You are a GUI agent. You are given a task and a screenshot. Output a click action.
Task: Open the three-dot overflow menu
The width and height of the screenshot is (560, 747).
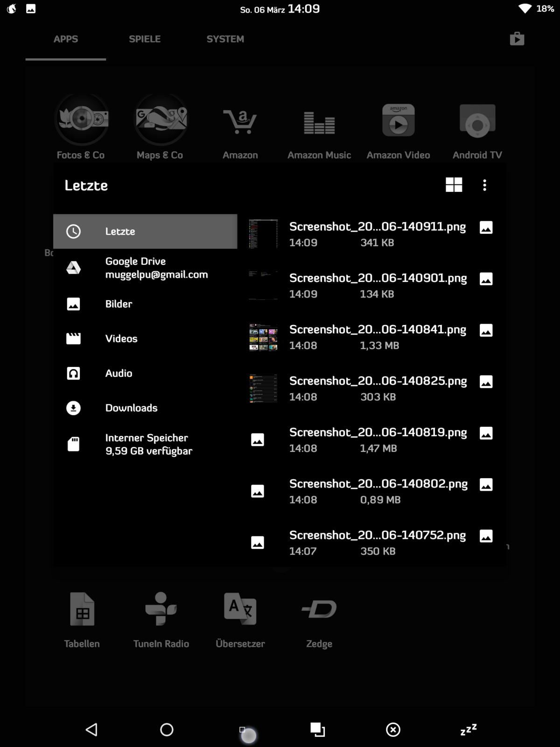484,185
